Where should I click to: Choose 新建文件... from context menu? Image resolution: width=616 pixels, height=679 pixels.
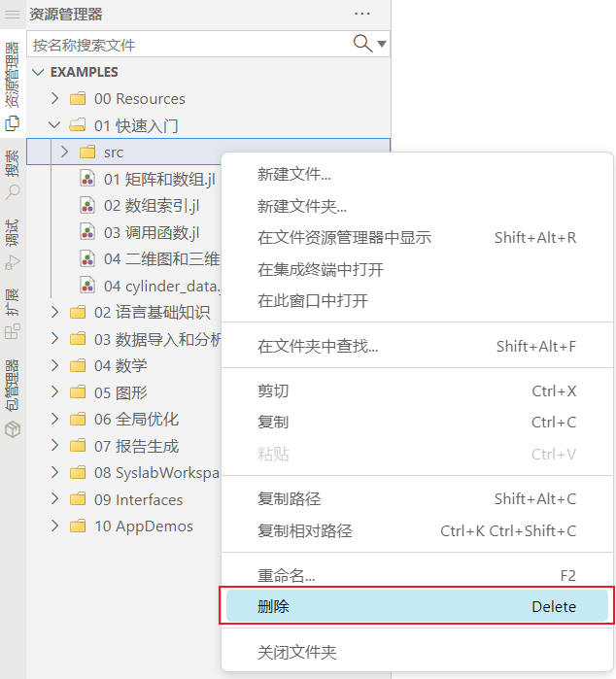point(293,175)
